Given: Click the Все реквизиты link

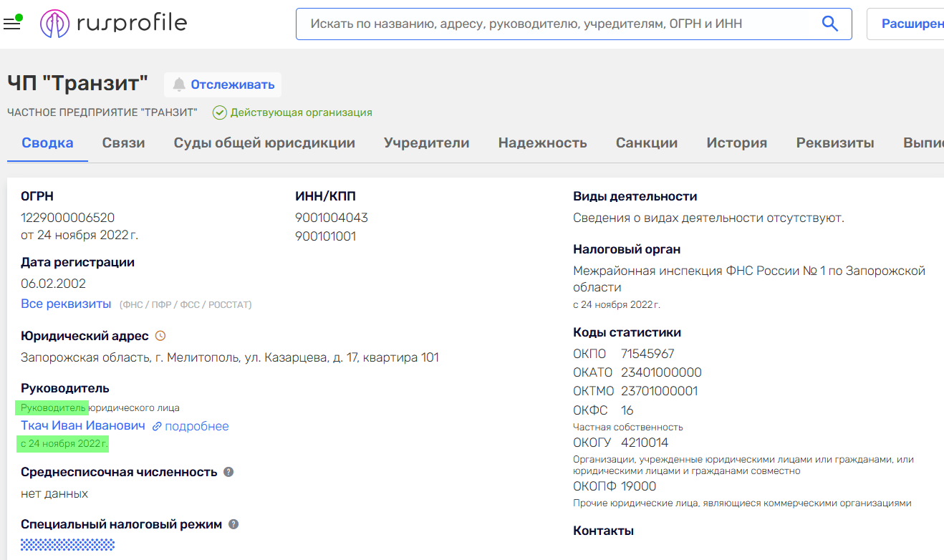Looking at the screenshot, I should (x=66, y=304).
